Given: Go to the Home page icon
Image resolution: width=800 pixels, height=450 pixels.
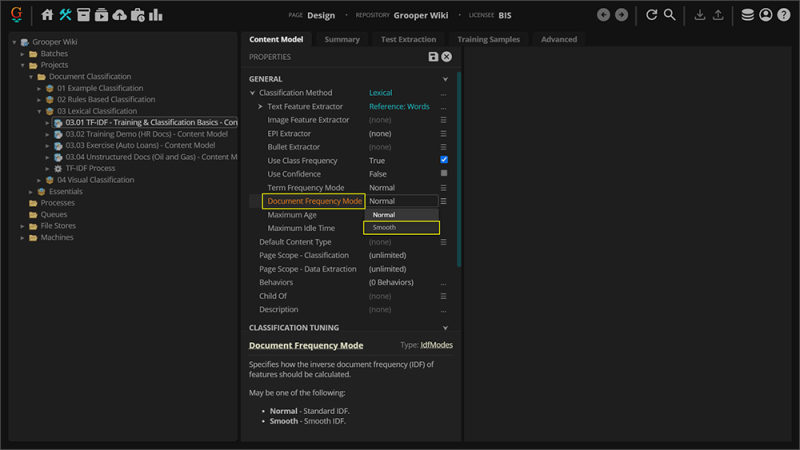Looking at the screenshot, I should [x=47, y=15].
